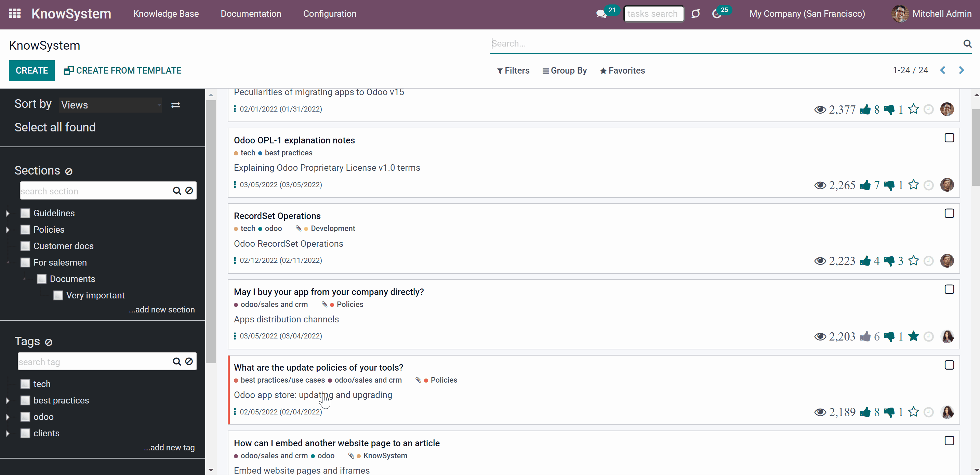Like the RecordSet Operations article

pyautogui.click(x=865, y=261)
